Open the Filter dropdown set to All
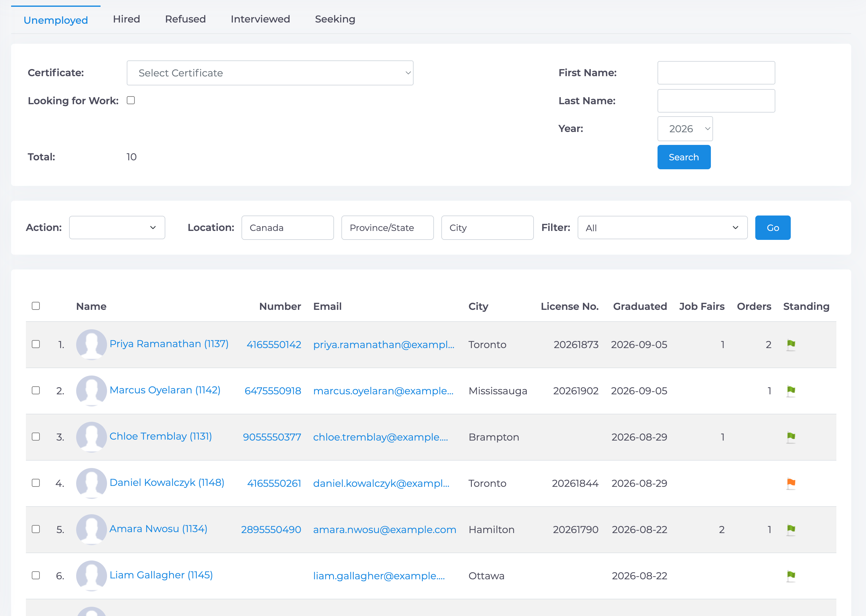Image resolution: width=866 pixels, height=616 pixels. click(662, 228)
